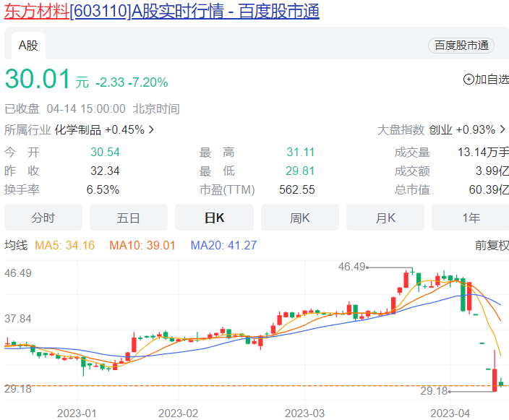
Task: Click the MA5: 34.16 indicator label
Action: [64, 245]
